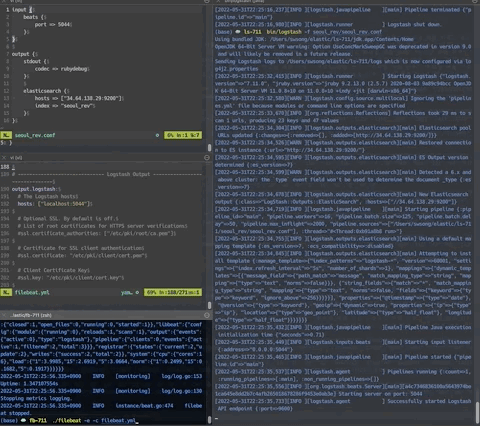This screenshot has height=426, width=480.
Task: Click the '#ssl.certificate_authorities' line
Action: click(x=97, y=233)
